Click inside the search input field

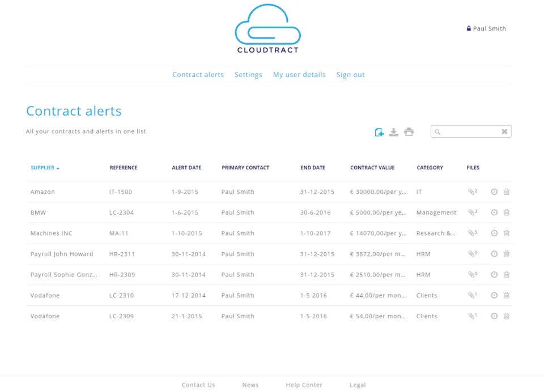(x=470, y=131)
